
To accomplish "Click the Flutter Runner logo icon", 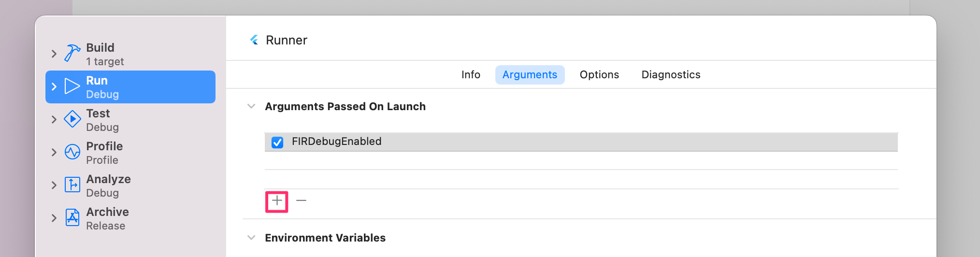I will click(x=254, y=40).
